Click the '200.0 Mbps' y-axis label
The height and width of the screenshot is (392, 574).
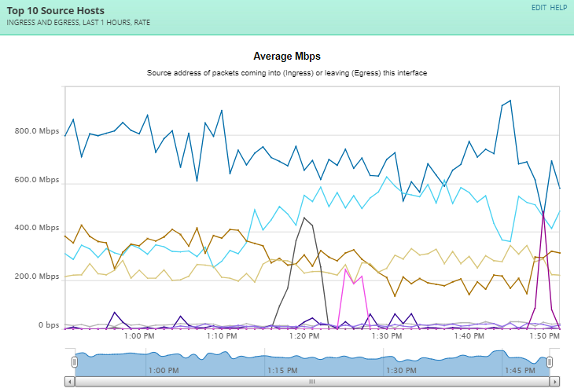37,276
